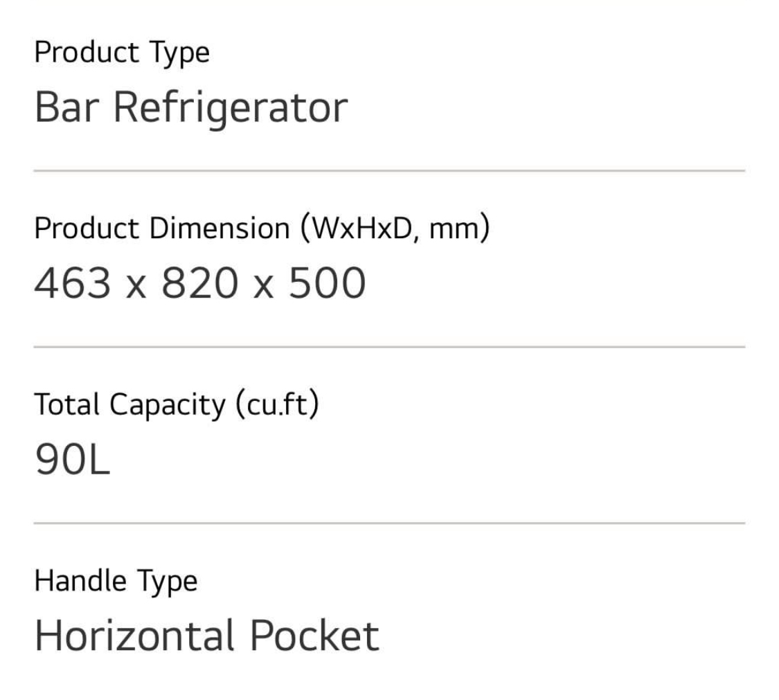
Task: Click the "(WxHxD, mm)" unit text
Action: (395, 228)
